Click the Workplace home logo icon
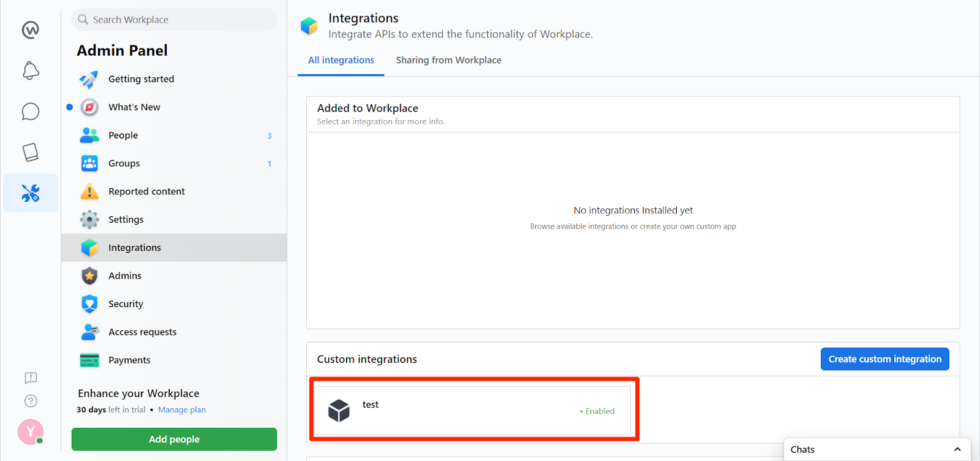The height and width of the screenshot is (461, 980). click(x=30, y=29)
